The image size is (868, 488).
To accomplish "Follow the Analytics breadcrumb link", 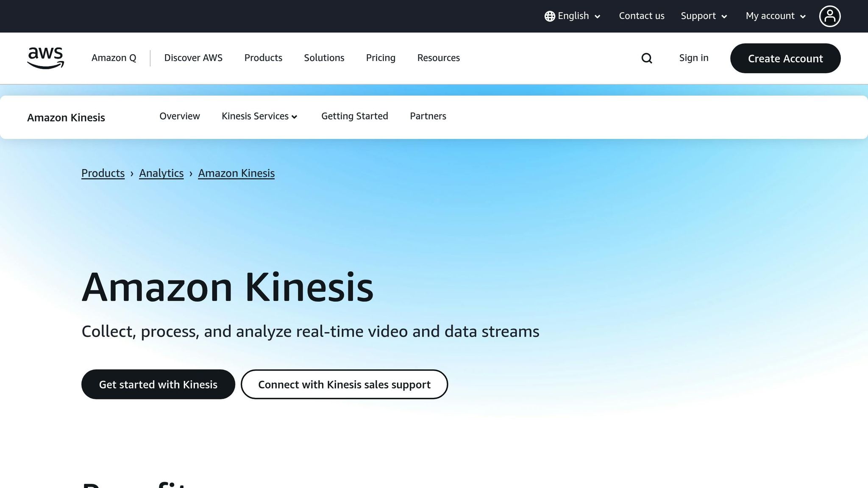I will 161,173.
